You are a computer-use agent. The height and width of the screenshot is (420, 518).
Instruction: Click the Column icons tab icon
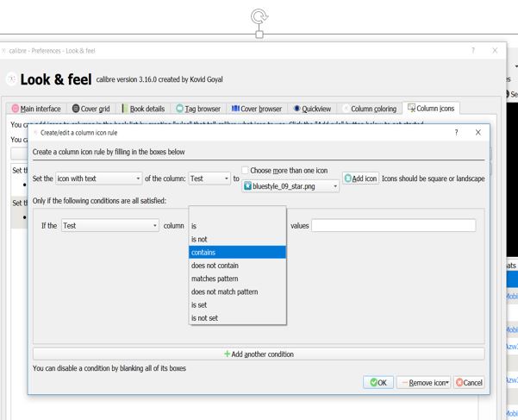411,108
